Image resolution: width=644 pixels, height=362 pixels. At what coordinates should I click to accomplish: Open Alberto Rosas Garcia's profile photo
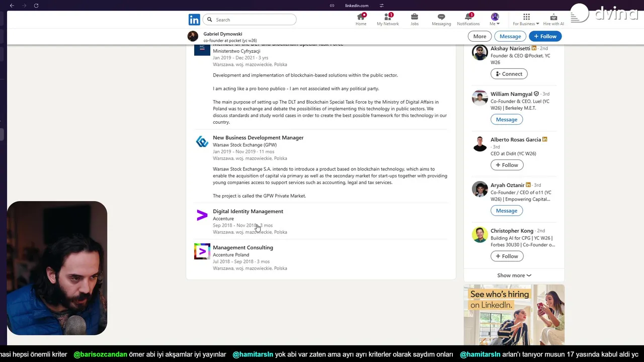tap(480, 143)
